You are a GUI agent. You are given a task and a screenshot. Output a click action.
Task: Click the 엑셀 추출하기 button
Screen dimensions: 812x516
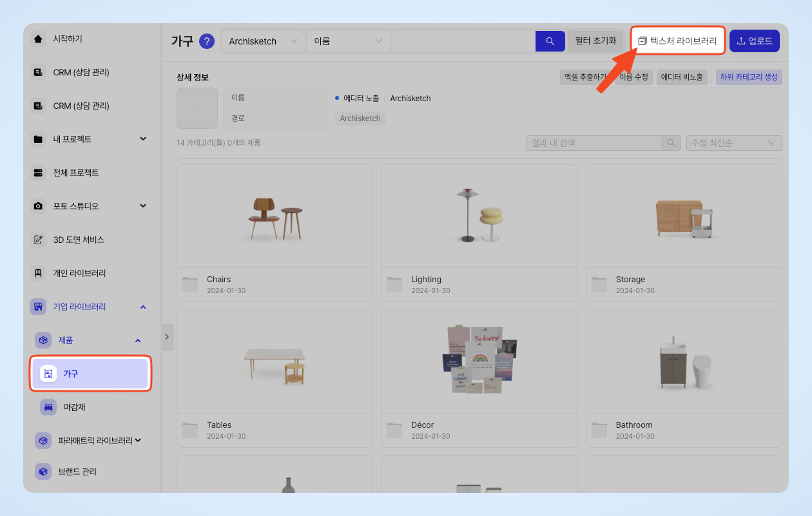(x=585, y=77)
